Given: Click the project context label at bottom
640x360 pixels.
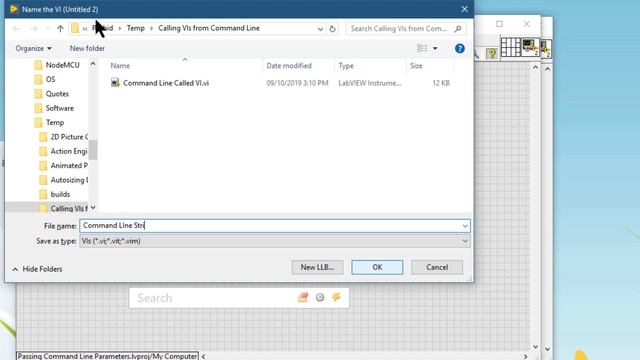Looking at the screenshot, I should pos(108,356).
